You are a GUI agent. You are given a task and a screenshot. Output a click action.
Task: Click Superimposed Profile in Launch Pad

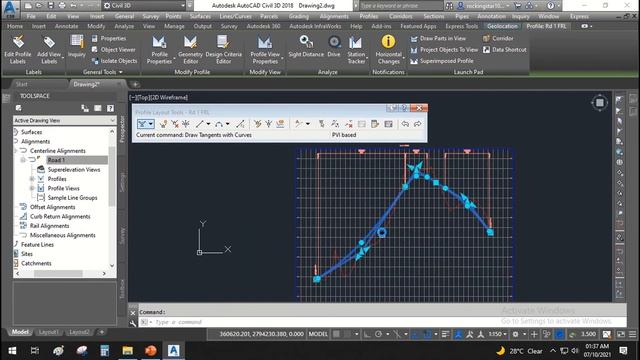(442, 61)
